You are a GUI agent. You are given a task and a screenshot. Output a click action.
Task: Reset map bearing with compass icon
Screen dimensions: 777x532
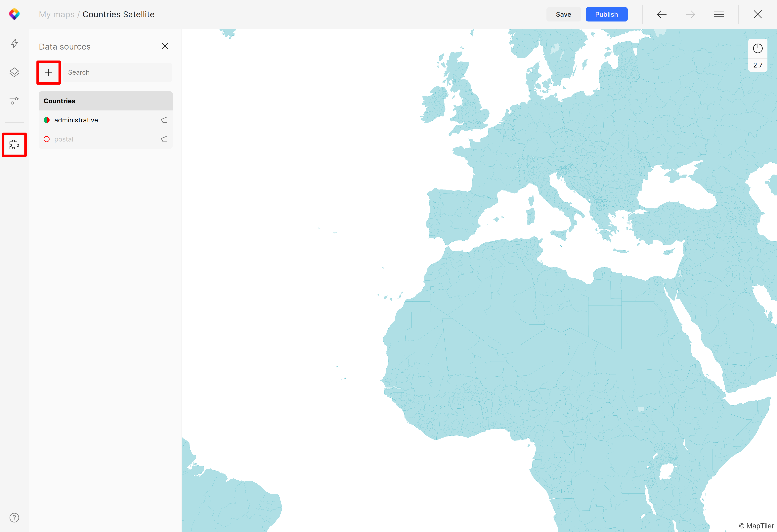758,48
